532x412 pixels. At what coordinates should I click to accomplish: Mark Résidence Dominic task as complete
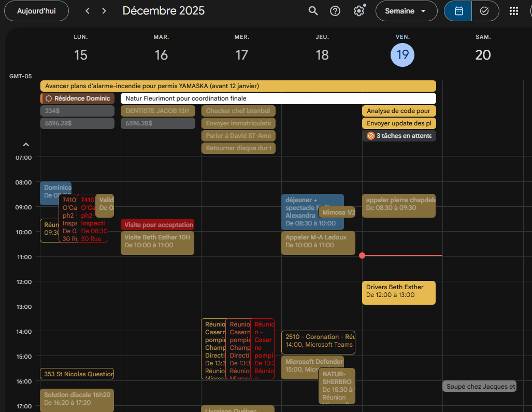pos(49,98)
